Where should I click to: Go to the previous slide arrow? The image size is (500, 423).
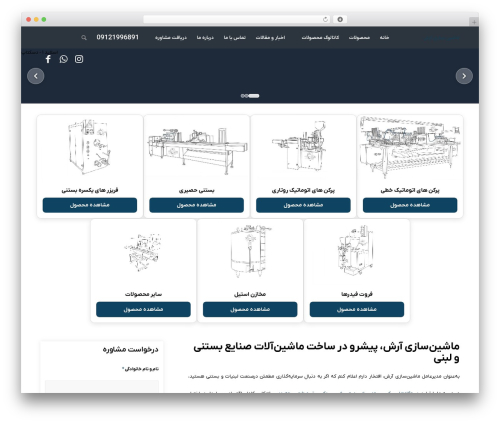(x=36, y=76)
